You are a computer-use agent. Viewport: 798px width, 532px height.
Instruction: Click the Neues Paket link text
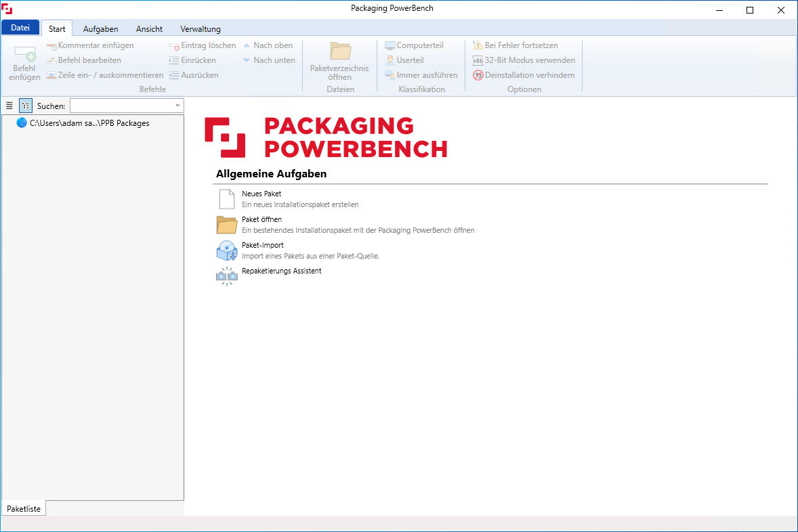[x=261, y=194]
